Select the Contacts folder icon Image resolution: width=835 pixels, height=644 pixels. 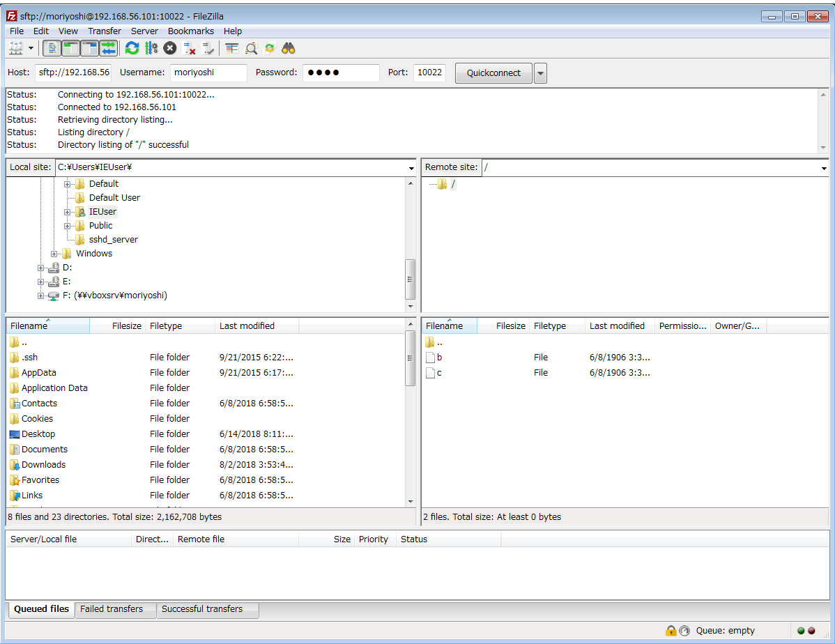[x=15, y=404]
